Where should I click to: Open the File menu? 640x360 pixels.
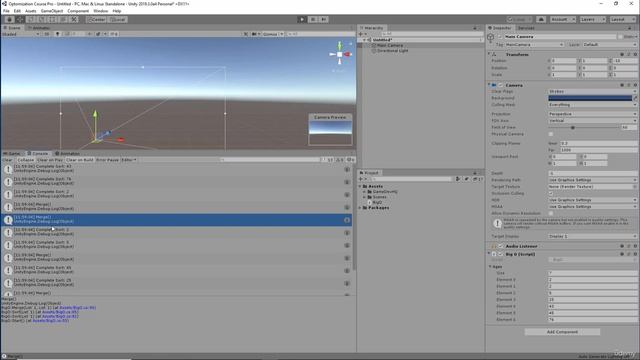click(x=6, y=11)
